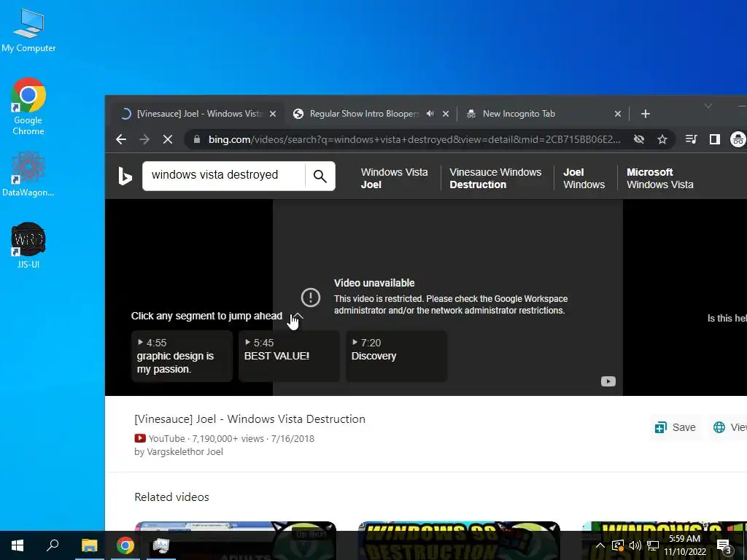
Task: Save the video with Save button
Action: tap(676, 427)
